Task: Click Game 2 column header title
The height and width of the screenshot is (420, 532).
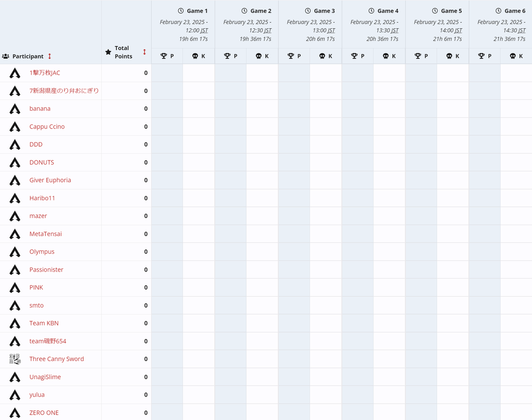Action: pos(261,11)
